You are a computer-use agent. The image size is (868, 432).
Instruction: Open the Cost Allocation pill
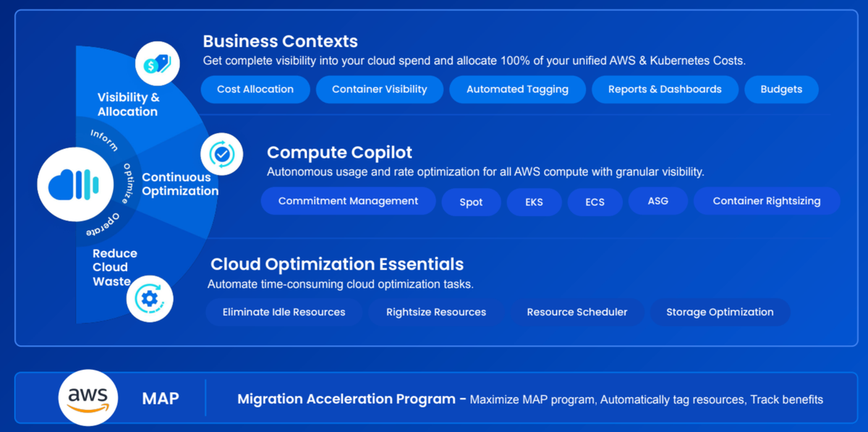pos(255,89)
